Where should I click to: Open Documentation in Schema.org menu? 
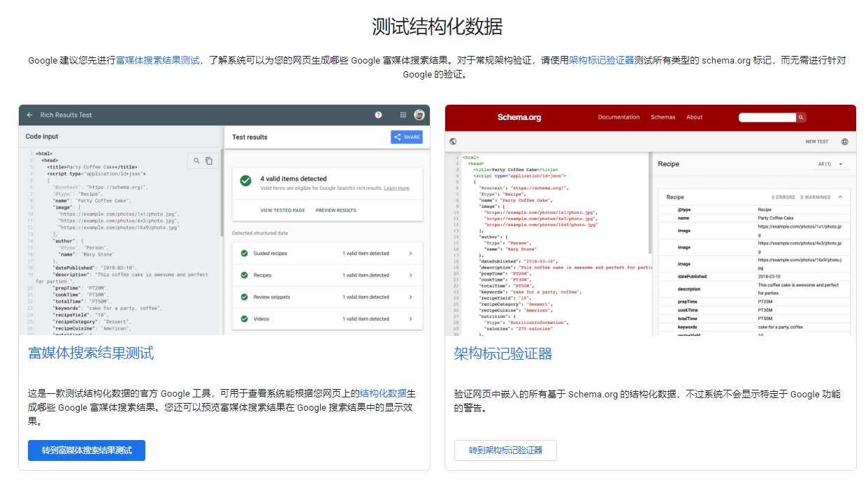[x=619, y=117]
